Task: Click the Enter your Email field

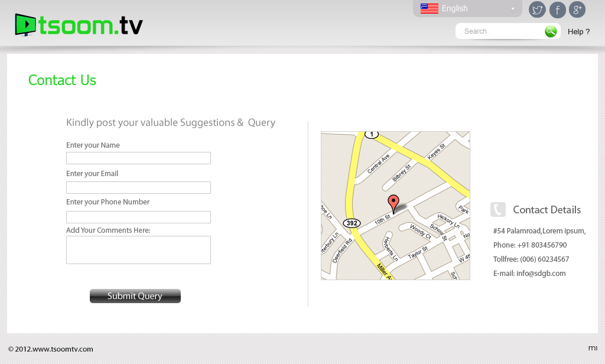Action: coord(138,187)
